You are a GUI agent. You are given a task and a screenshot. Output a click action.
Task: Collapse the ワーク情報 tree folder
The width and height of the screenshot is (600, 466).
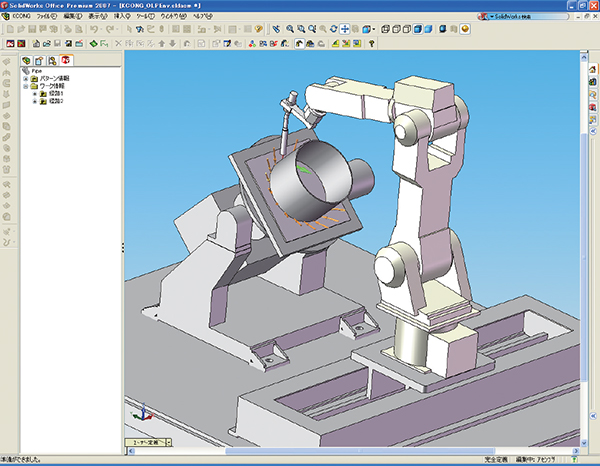pos(25,87)
